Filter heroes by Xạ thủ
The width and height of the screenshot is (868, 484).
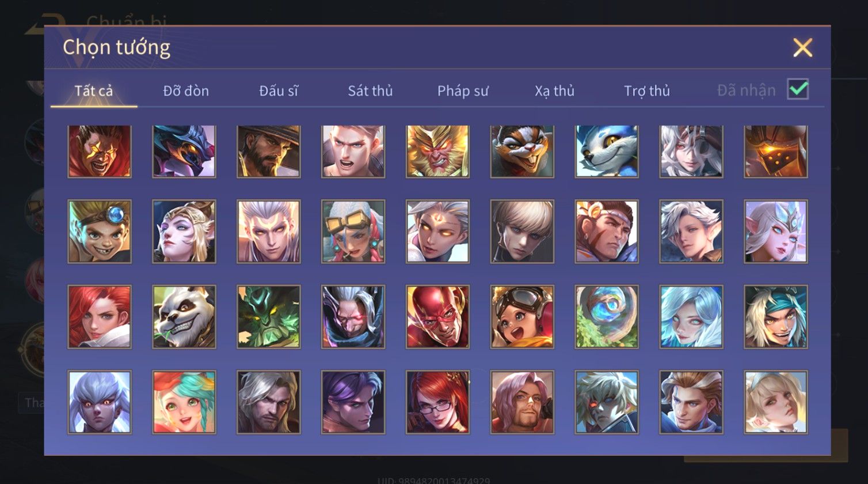(x=555, y=90)
